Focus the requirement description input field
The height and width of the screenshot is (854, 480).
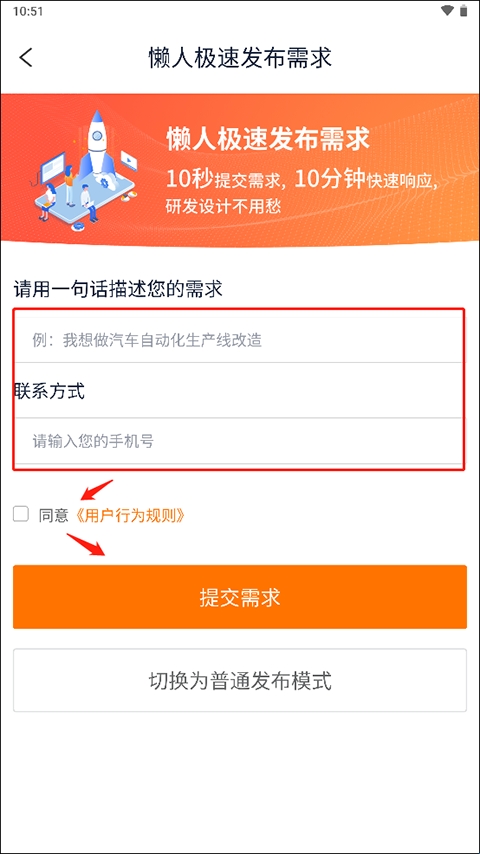(239, 340)
